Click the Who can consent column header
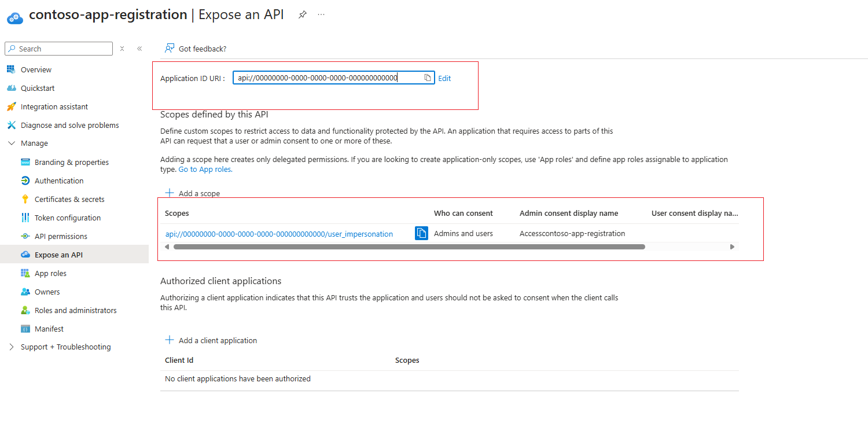This screenshot has height=423, width=868. point(464,214)
